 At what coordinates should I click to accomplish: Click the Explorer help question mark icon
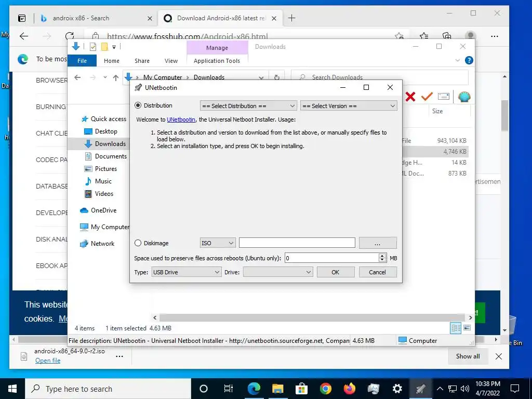(469, 60)
